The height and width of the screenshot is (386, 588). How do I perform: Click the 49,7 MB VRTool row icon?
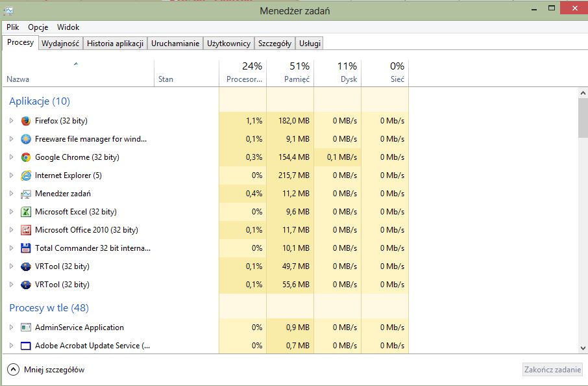click(25, 266)
